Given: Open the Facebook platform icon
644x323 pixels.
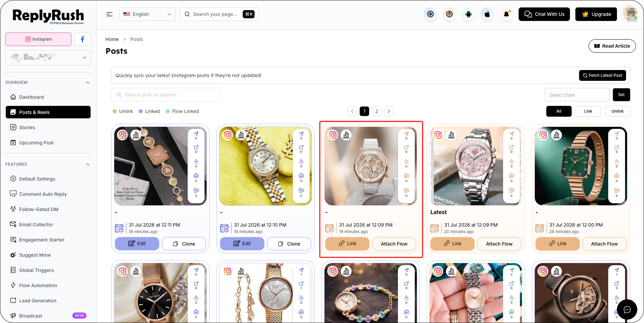Looking at the screenshot, I should (x=82, y=39).
